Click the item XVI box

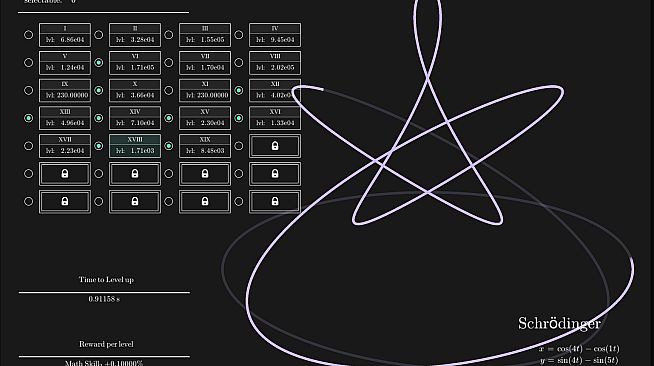pos(275,118)
